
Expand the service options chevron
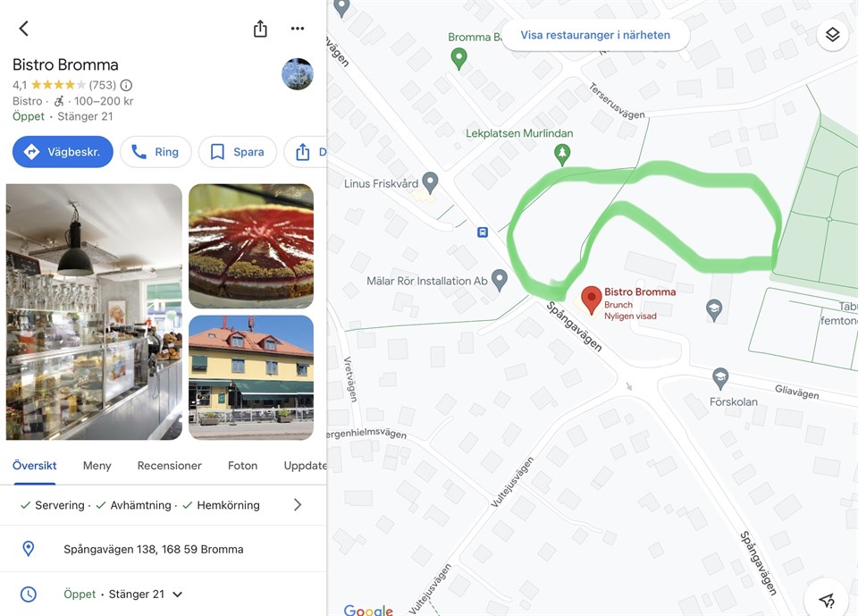297,505
